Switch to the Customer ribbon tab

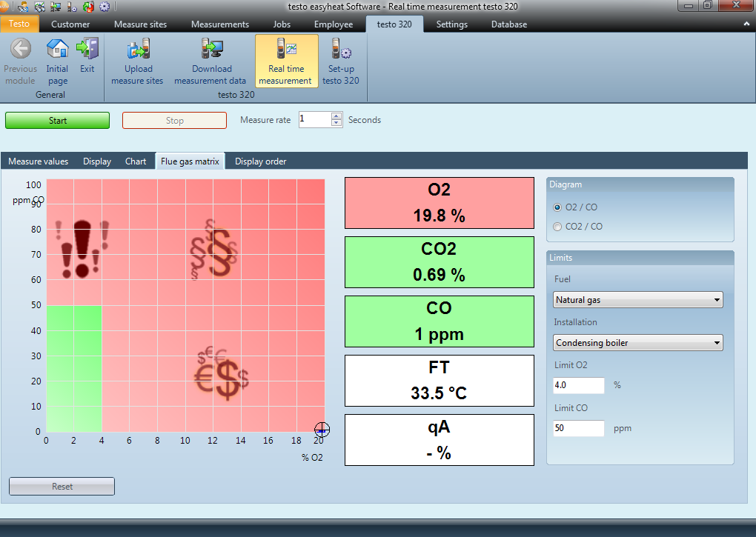(x=70, y=24)
